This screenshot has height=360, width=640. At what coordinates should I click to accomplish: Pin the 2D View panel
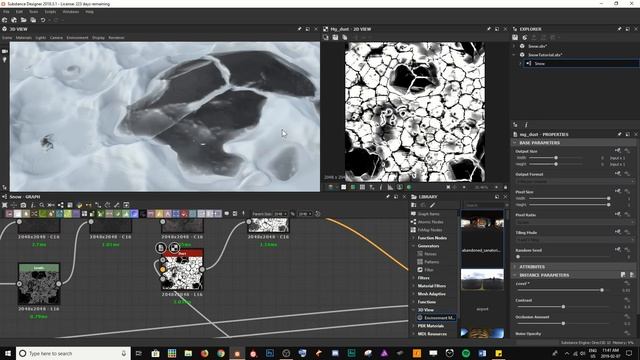[489, 29]
